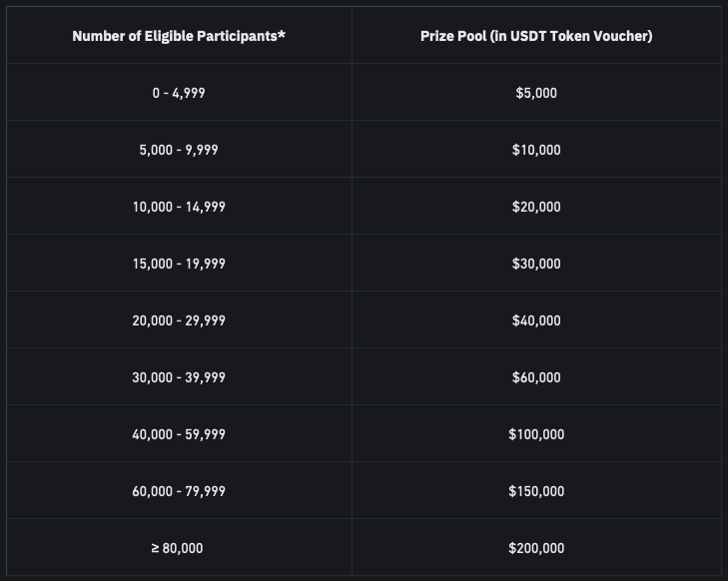The height and width of the screenshot is (581, 728).
Task: Click the $60,000 prize pool cell
Action: (x=536, y=377)
